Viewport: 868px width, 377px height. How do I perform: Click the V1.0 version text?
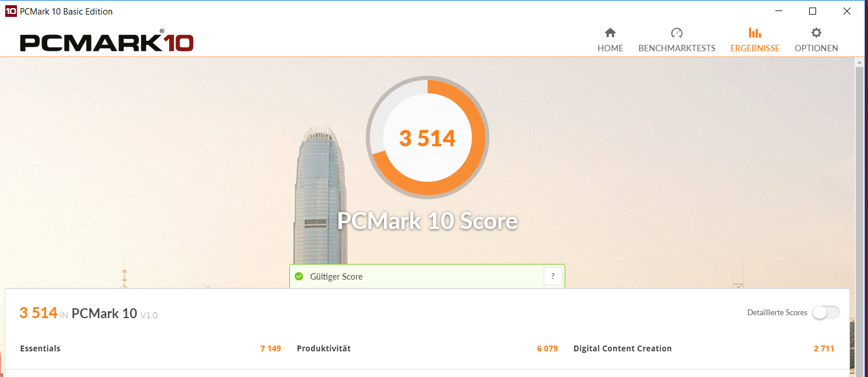point(149,315)
